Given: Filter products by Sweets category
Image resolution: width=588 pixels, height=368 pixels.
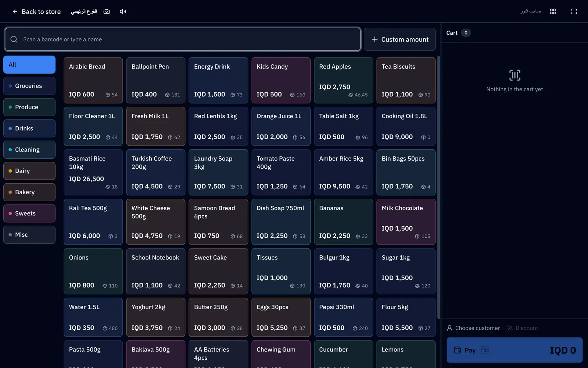Looking at the screenshot, I should point(29,213).
